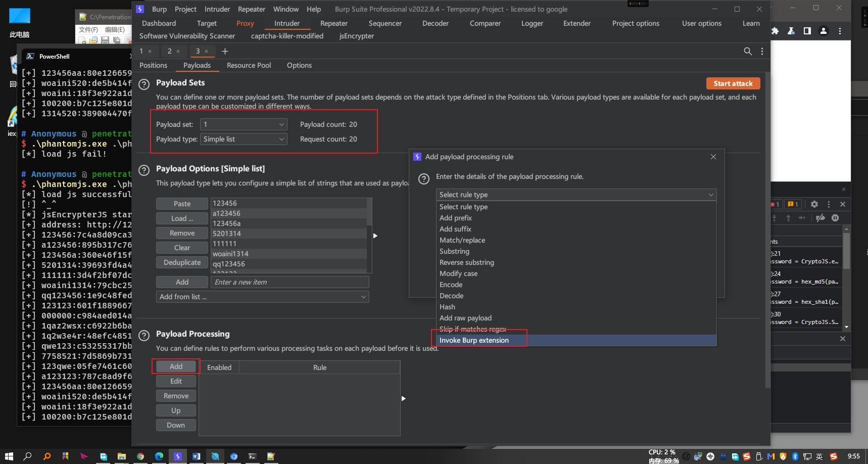This screenshot has height=464, width=868.
Task: Add a new Intruder attack tab
Action: [x=225, y=51]
